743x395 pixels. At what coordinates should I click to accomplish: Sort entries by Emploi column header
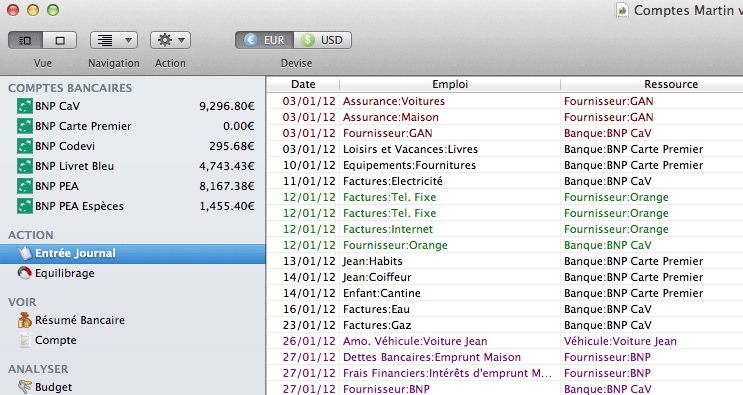[x=450, y=84]
